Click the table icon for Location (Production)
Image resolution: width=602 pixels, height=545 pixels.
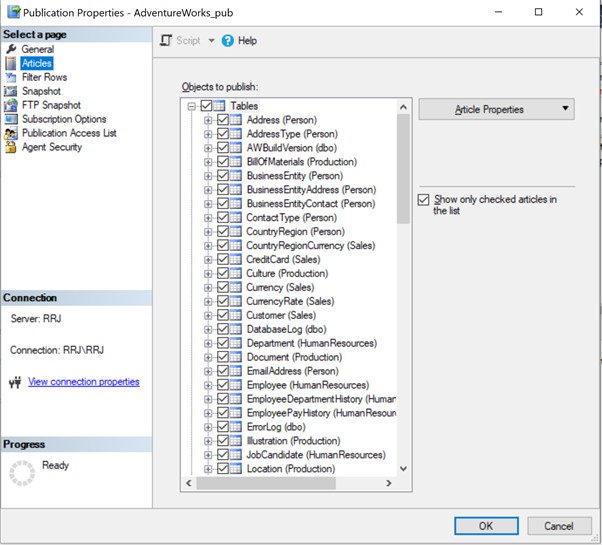[235, 469]
